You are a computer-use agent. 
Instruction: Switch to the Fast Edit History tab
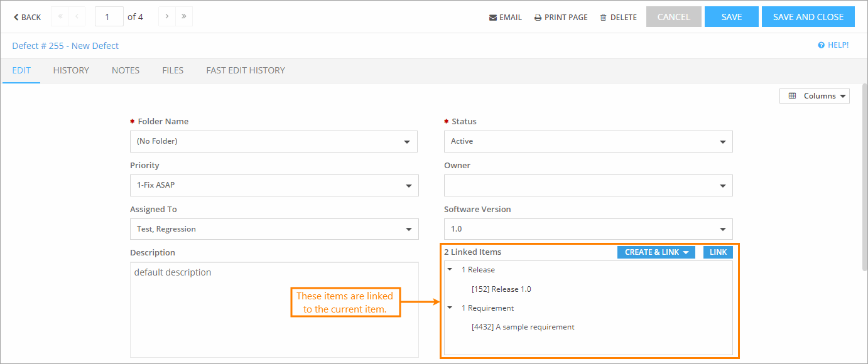click(x=245, y=70)
